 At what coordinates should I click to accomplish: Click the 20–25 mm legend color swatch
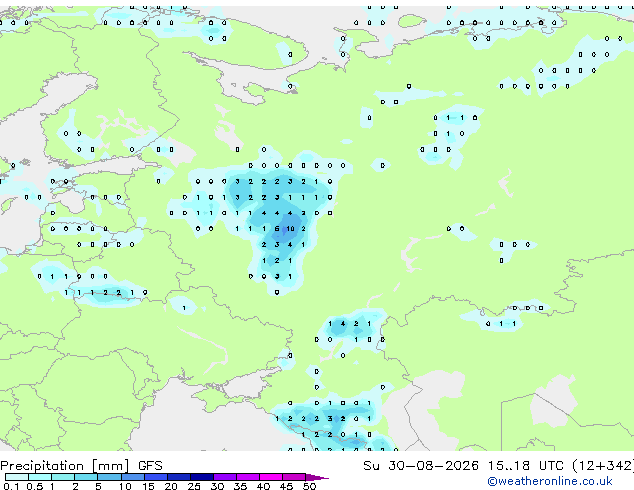(179, 477)
